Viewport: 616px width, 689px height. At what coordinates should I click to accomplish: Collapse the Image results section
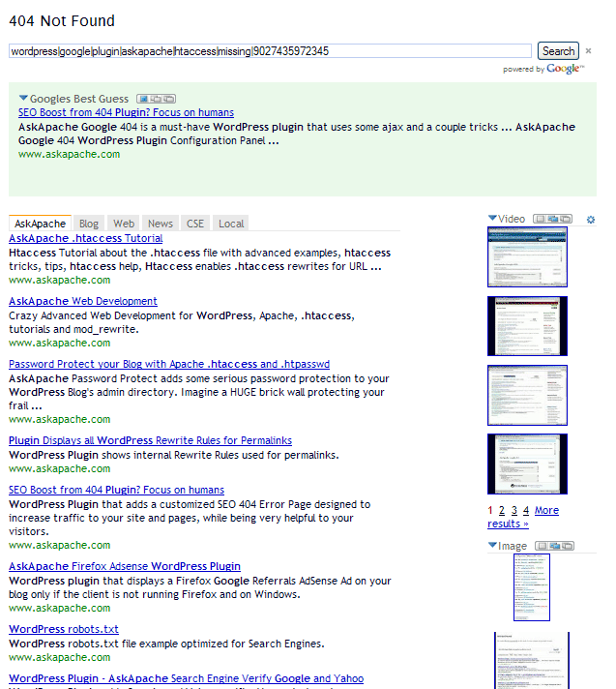[492, 545]
